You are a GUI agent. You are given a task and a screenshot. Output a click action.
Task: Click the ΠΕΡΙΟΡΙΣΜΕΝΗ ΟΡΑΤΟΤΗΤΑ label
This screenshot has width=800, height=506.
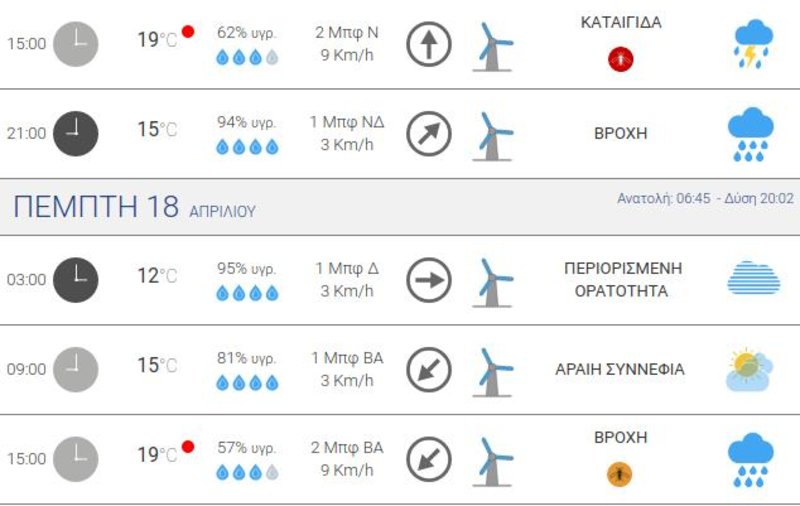coord(622,280)
